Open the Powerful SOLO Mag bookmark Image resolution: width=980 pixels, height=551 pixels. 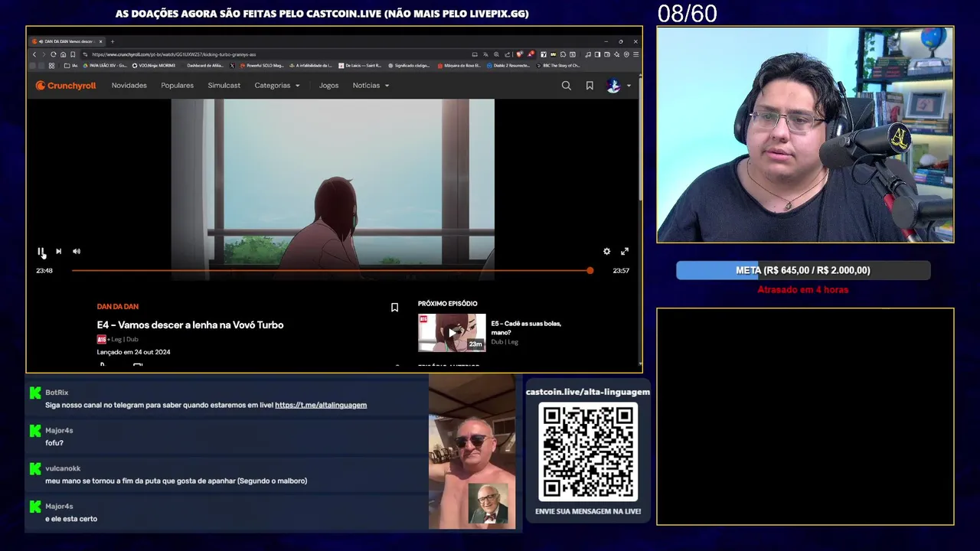(262, 66)
